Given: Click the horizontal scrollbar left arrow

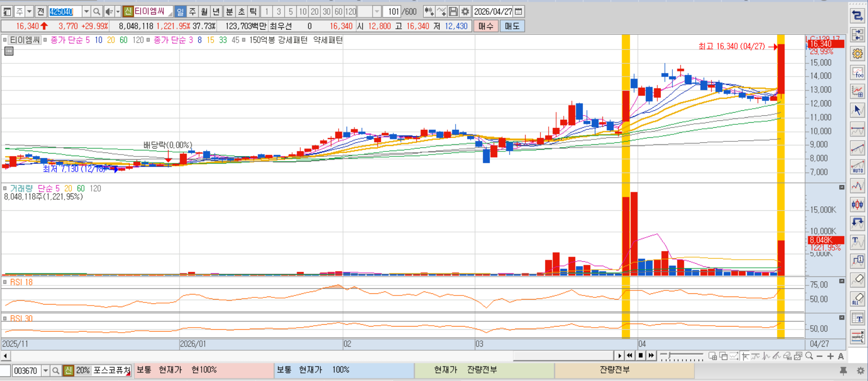Looking at the screenshot, I should 5,356.
